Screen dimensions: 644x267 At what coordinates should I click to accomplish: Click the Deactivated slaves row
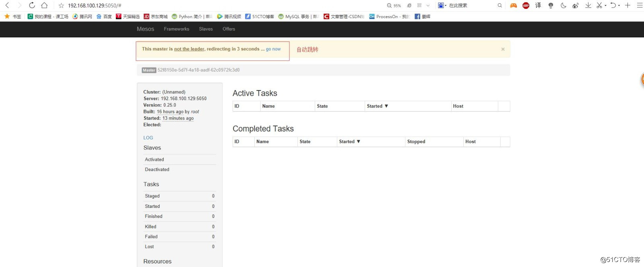click(180, 170)
